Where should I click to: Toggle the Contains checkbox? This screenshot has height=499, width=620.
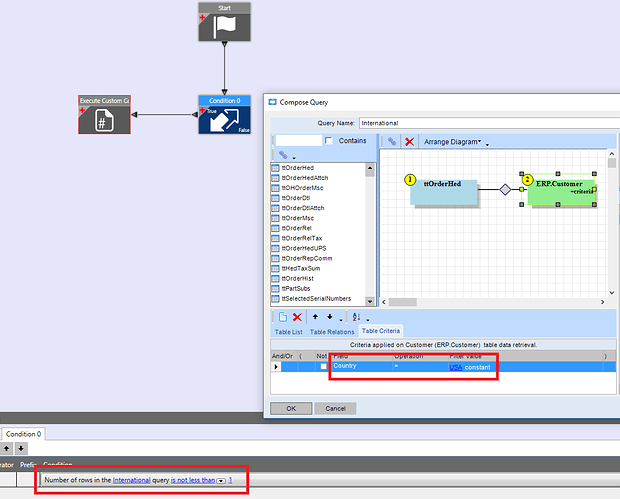(329, 141)
